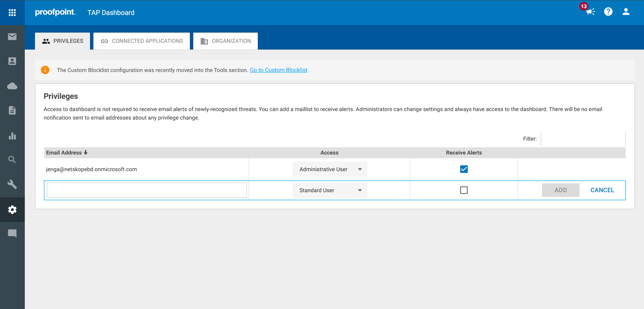Enable Receive Alerts checkbox for new user

[x=464, y=190]
